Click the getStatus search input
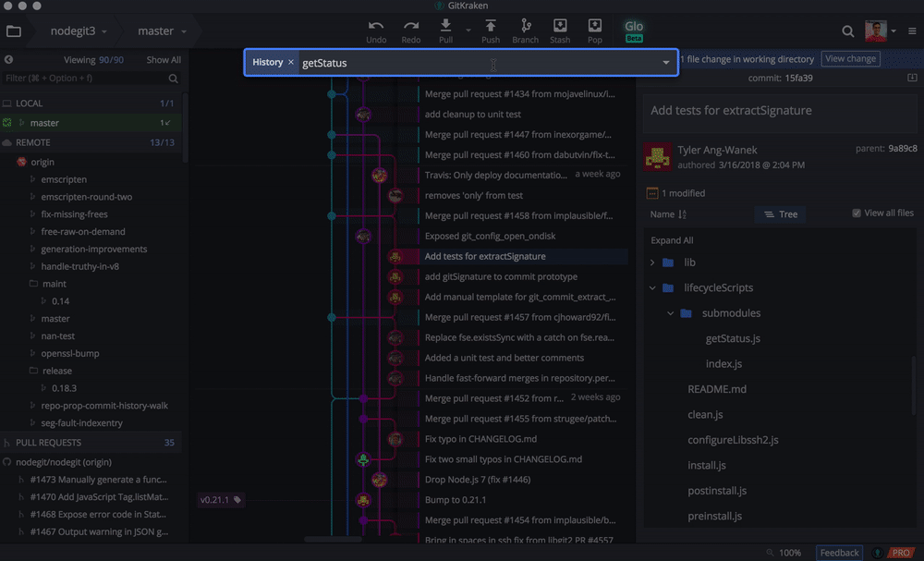The width and height of the screenshot is (924, 561). pos(478,63)
